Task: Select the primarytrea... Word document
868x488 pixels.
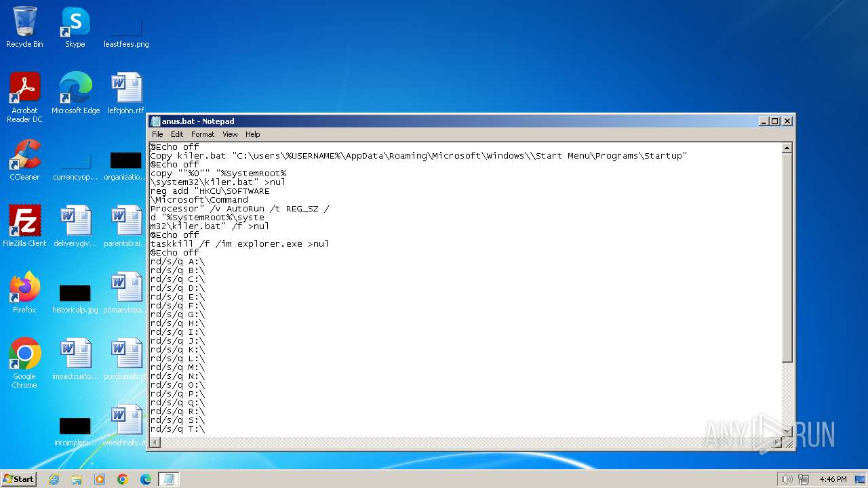Action: 126,293
